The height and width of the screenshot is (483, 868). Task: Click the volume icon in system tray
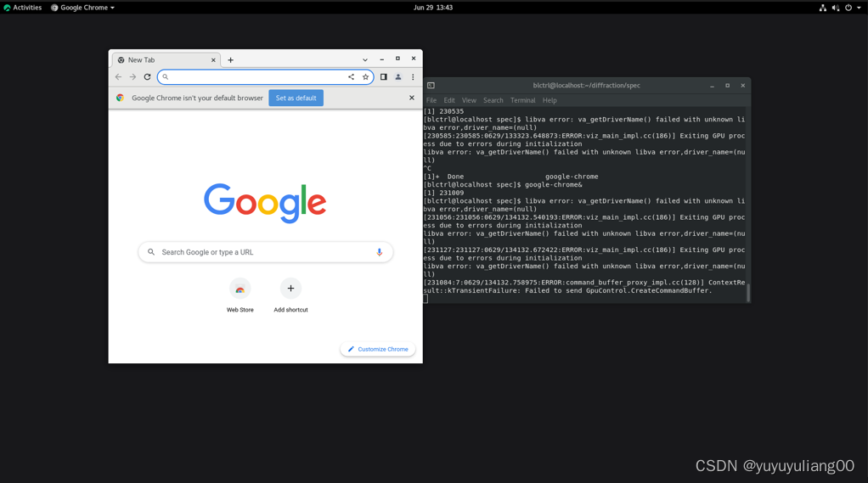[x=836, y=8]
